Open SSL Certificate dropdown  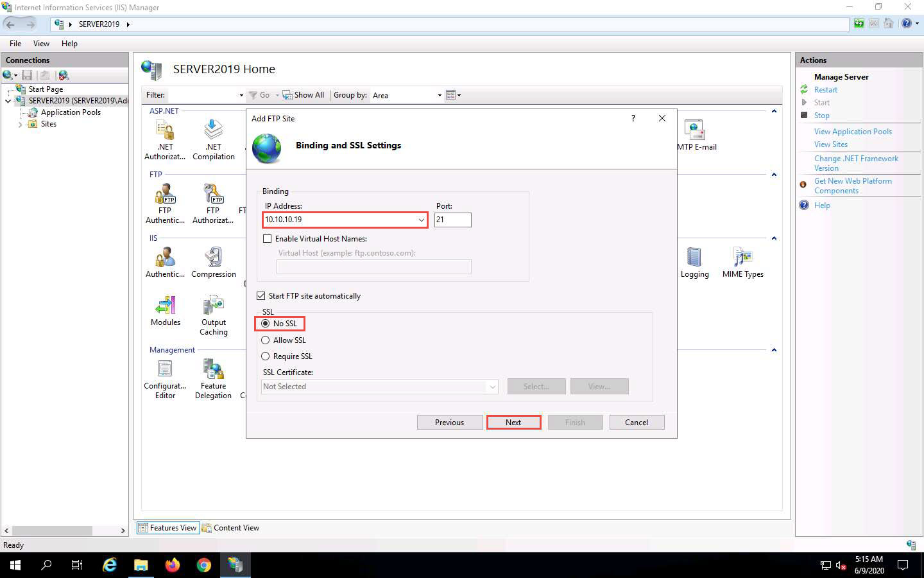[492, 387]
